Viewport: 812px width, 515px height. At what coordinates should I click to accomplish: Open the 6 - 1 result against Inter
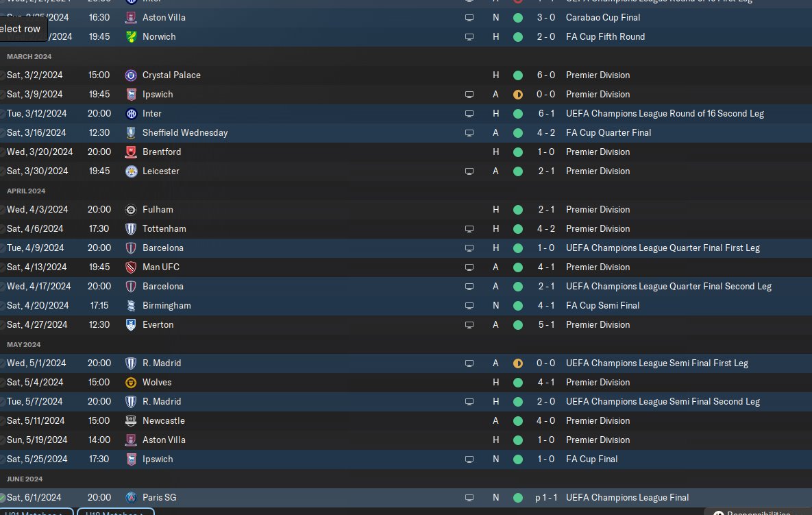(546, 113)
